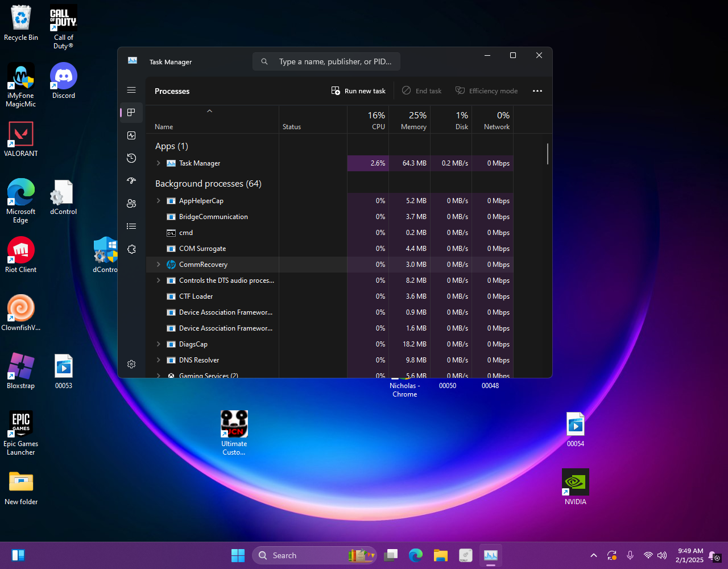The width and height of the screenshot is (728, 569).
Task: Click the process list vertical scrollbar
Action: coord(548,154)
